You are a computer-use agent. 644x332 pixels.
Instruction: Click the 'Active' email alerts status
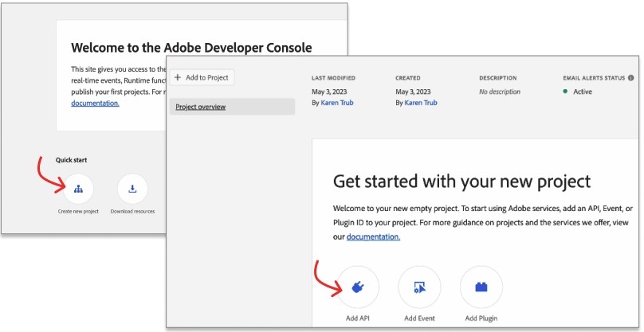(x=583, y=92)
